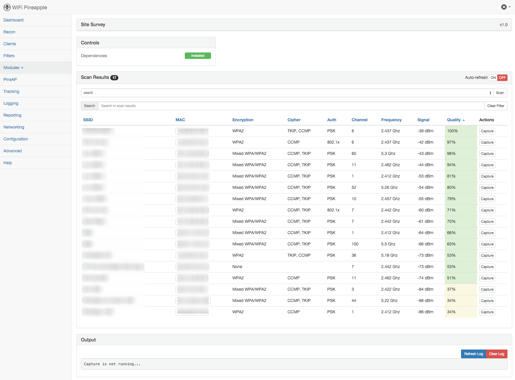Click the red Clear Log button
The height and width of the screenshot is (380, 515).
pos(497,354)
